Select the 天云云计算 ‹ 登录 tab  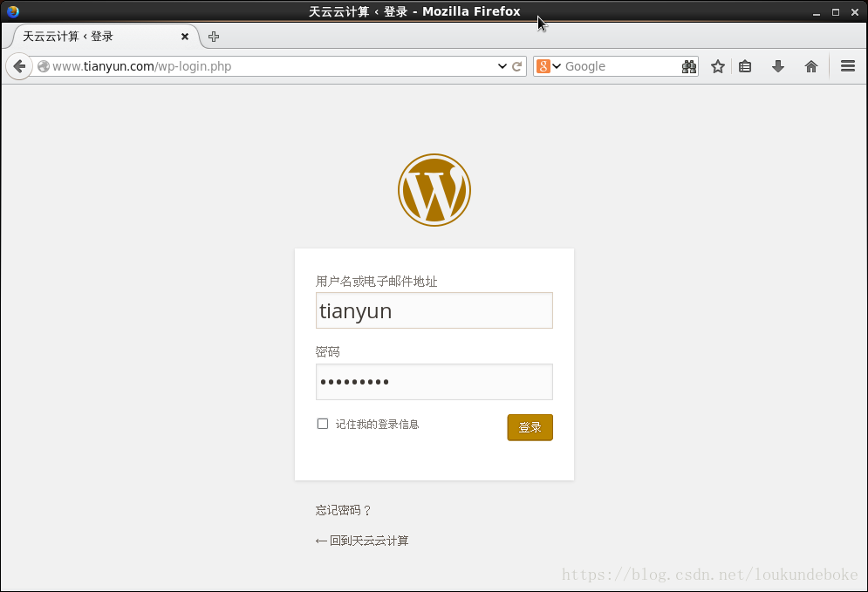[x=105, y=37]
